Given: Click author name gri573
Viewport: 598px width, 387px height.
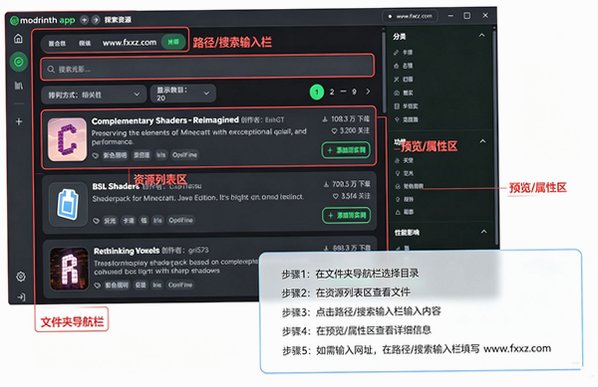Looking at the screenshot, I should 198,250.
